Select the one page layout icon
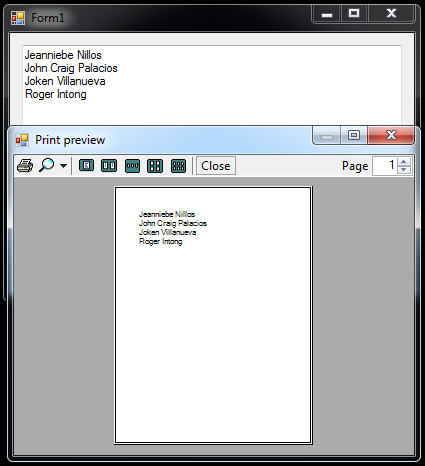425x466 pixels. [x=86, y=165]
